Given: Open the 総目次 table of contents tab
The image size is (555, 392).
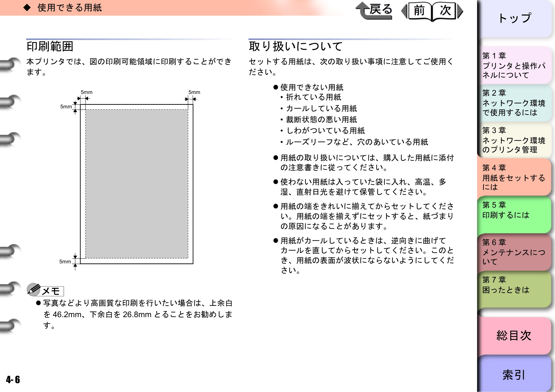Looking at the screenshot, I should tap(515, 336).
